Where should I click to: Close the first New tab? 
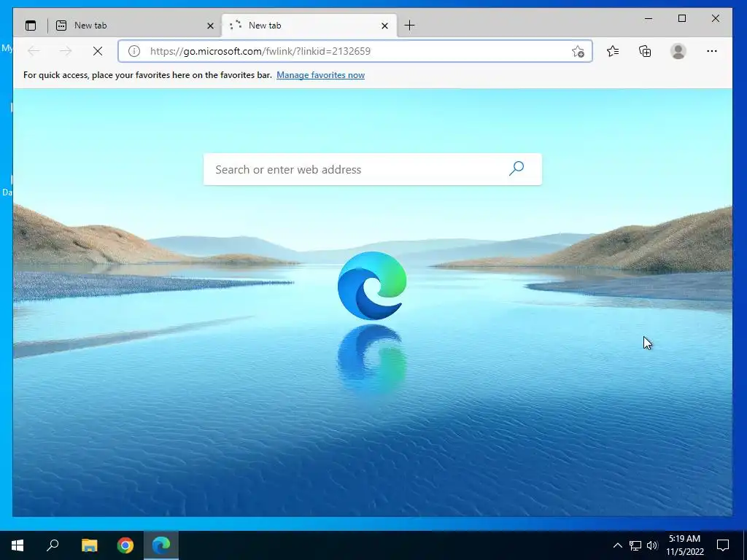[210, 26]
